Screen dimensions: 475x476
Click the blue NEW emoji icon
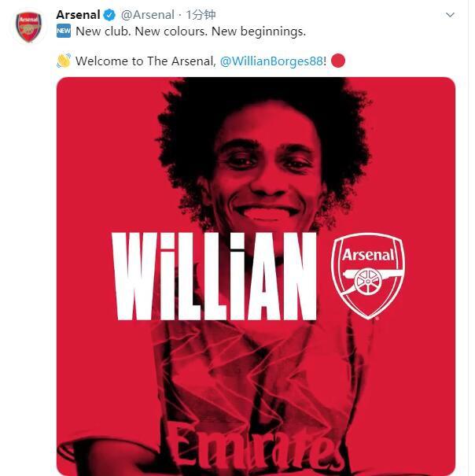point(64,31)
